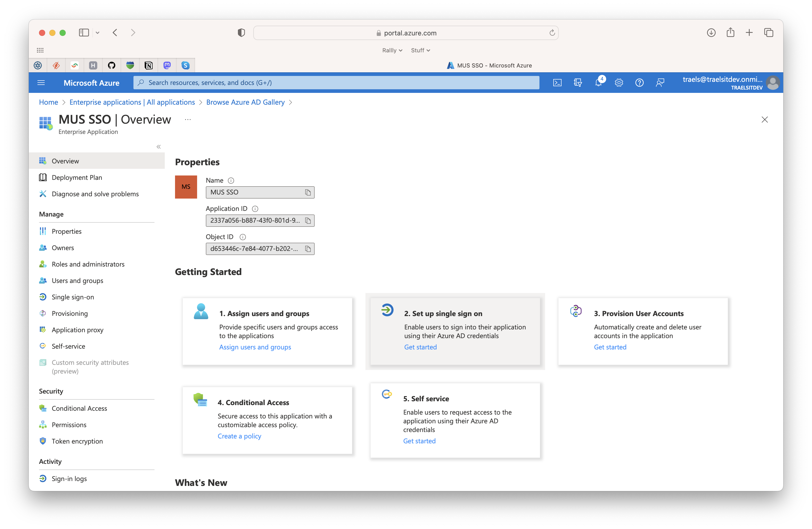812x529 pixels.
Task: Open portal settings gear icon
Action: [x=619, y=83]
